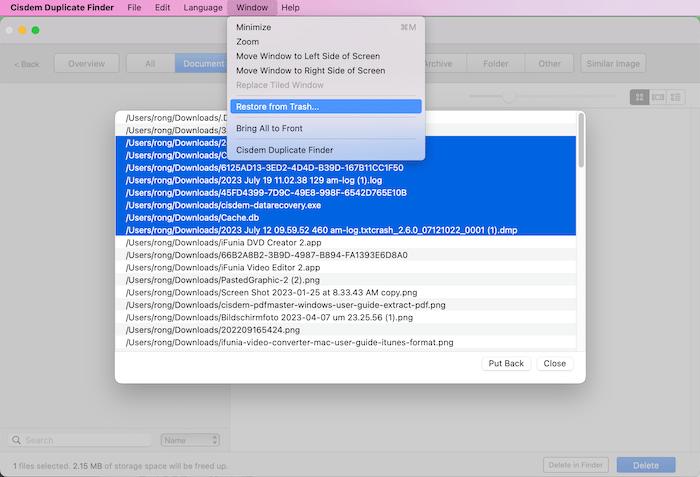Click the green zoom window button
700x477 pixels.
(35, 30)
